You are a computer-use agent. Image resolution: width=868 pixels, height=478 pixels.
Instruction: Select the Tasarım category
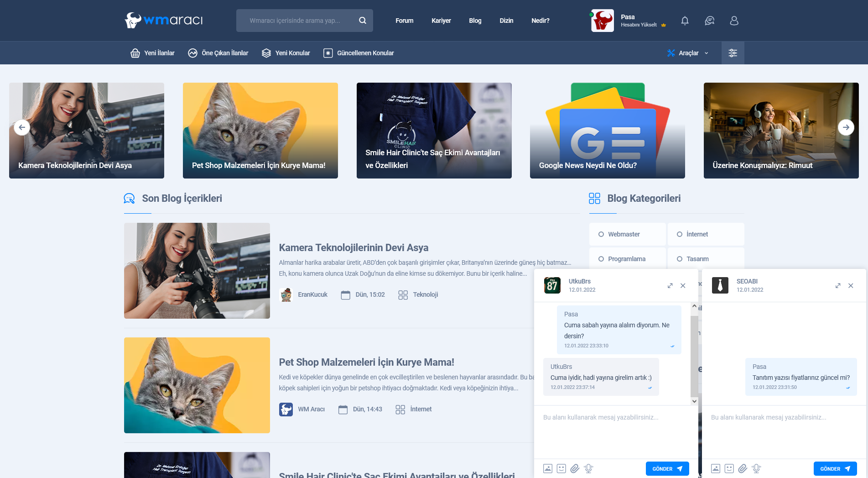(706, 259)
